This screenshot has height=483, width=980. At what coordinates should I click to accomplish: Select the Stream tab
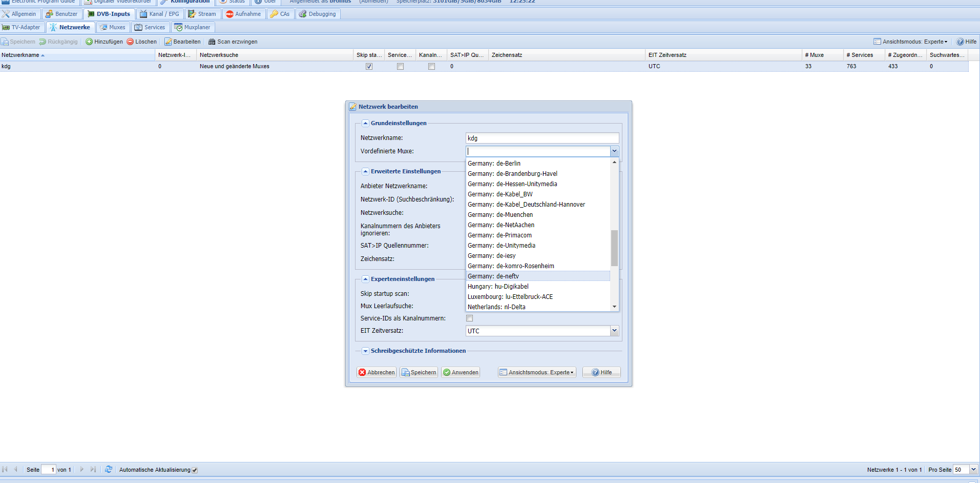coord(202,14)
